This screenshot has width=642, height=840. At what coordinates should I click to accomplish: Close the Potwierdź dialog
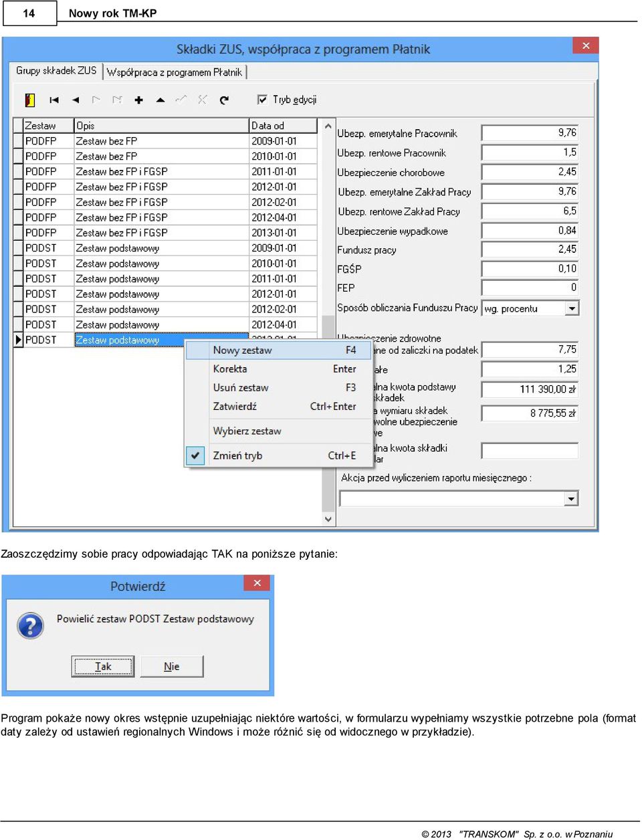(257, 583)
